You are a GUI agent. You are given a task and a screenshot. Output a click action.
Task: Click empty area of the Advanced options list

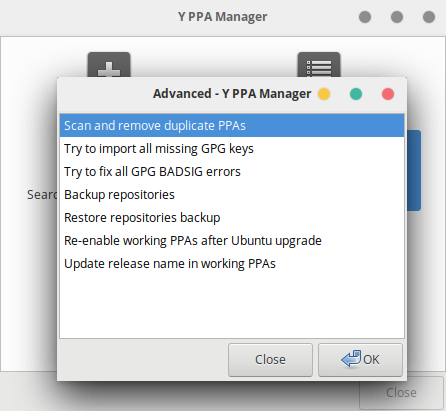pyautogui.click(x=232, y=307)
